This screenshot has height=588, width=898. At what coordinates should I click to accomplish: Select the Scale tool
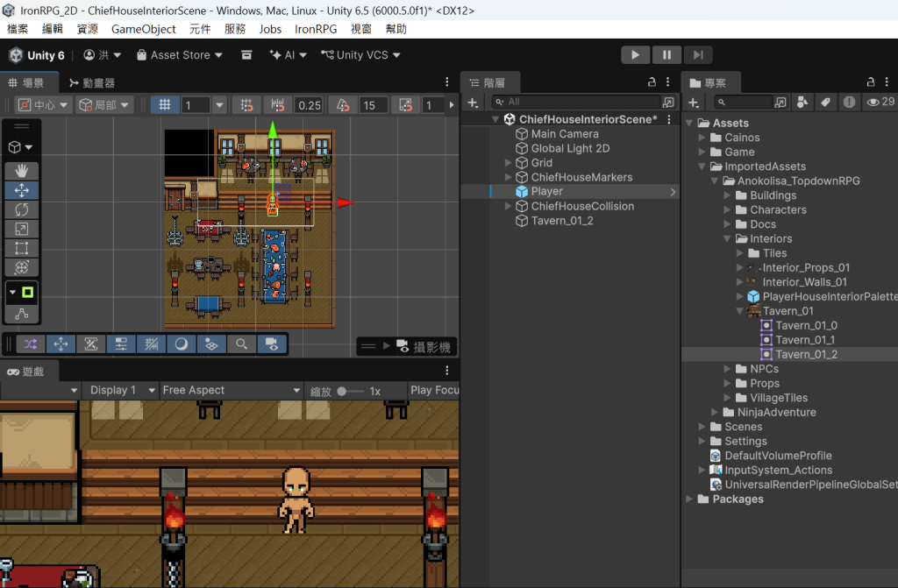click(22, 229)
